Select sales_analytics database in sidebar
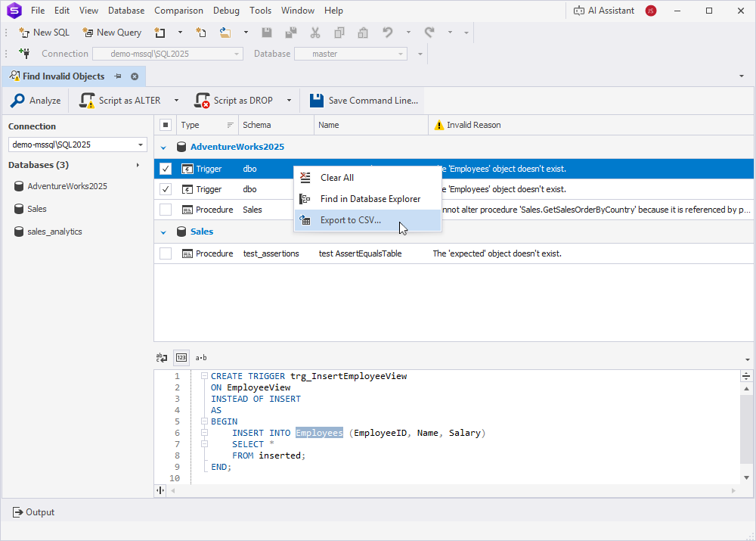Image resolution: width=756 pixels, height=541 pixels. pos(54,232)
